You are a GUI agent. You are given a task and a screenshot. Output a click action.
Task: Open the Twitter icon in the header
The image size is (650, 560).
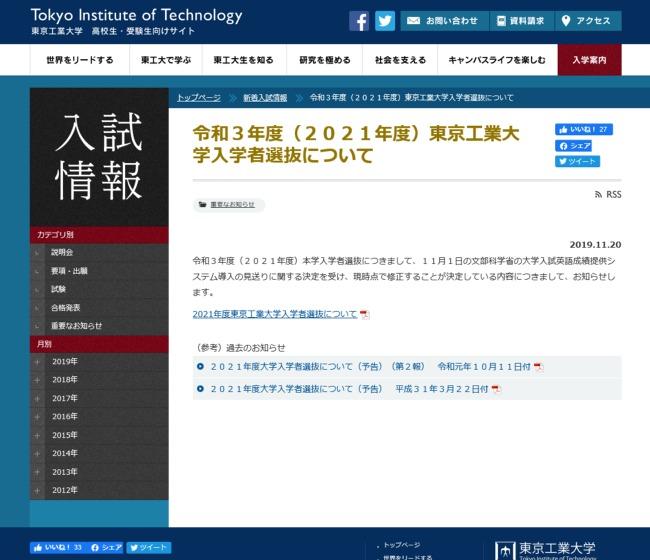[385, 21]
